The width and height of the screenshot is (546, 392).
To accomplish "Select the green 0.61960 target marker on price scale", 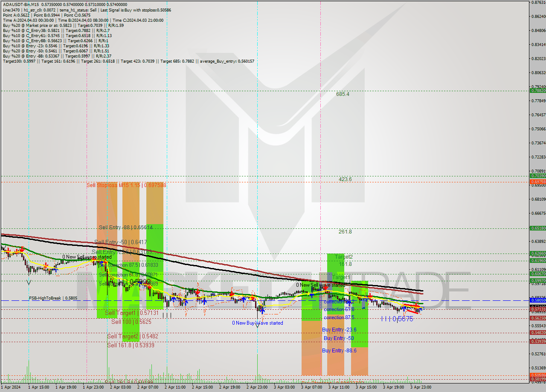I will click(537, 260).
